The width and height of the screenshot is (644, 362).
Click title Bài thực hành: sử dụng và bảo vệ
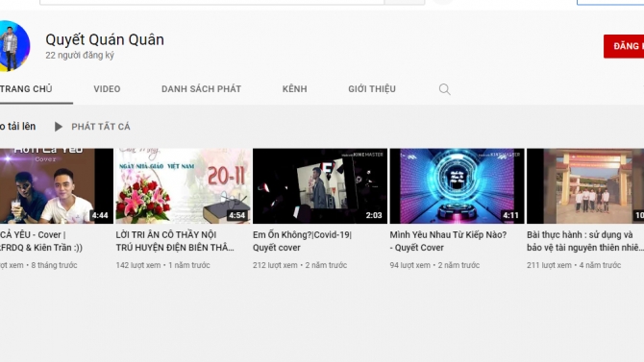tap(585, 241)
